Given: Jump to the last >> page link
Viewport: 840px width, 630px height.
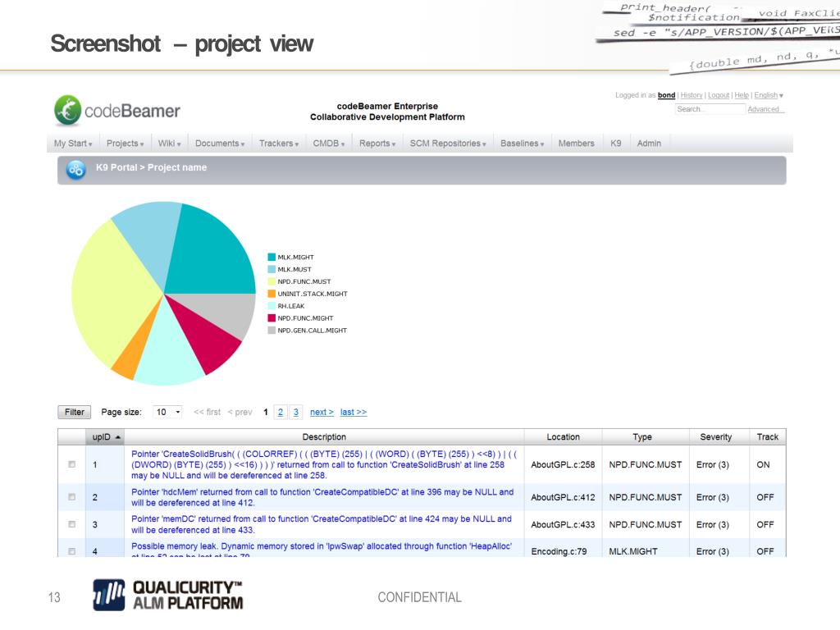Looking at the screenshot, I should point(353,412).
